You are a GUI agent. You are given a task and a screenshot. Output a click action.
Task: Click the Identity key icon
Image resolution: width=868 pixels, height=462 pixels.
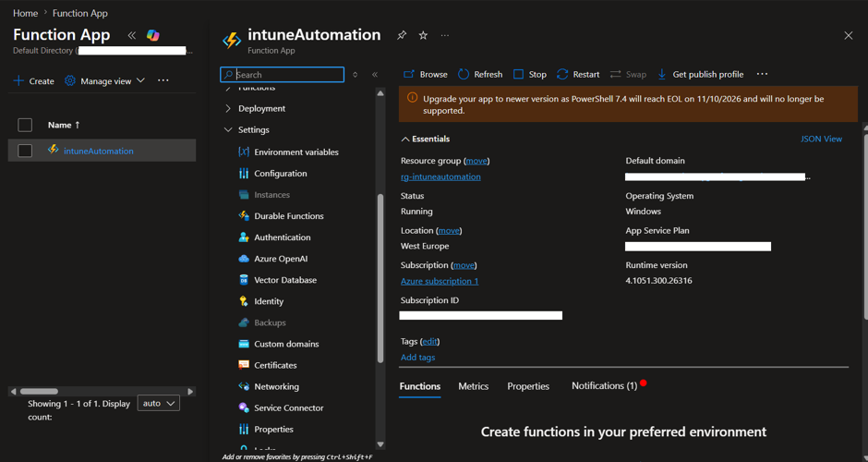pos(244,301)
